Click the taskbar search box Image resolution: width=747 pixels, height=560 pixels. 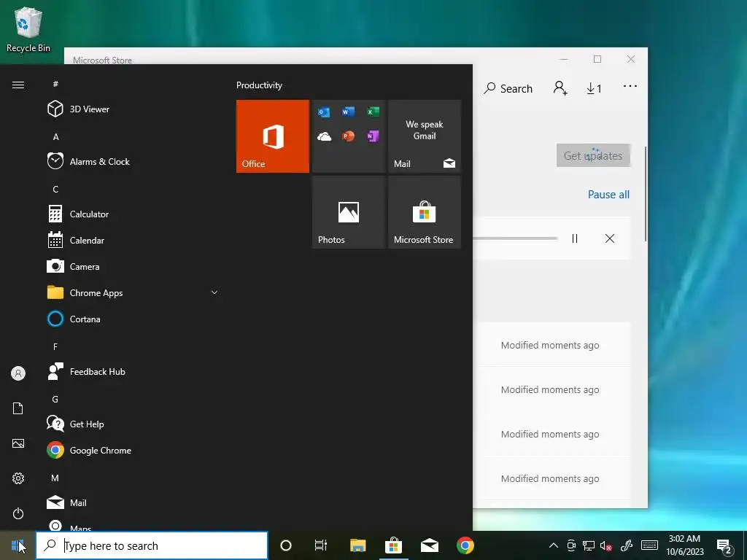coord(152,545)
